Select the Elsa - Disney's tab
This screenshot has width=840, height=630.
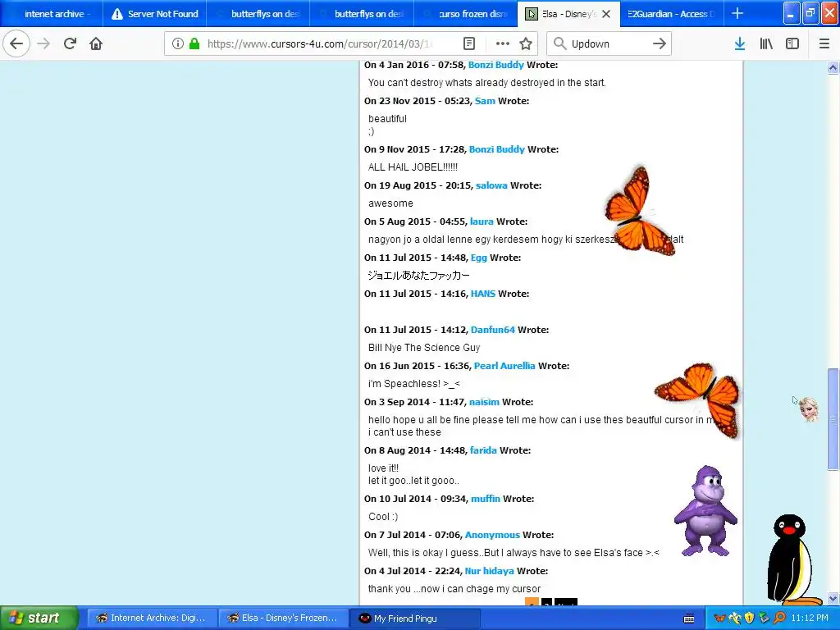pyautogui.click(x=568, y=14)
